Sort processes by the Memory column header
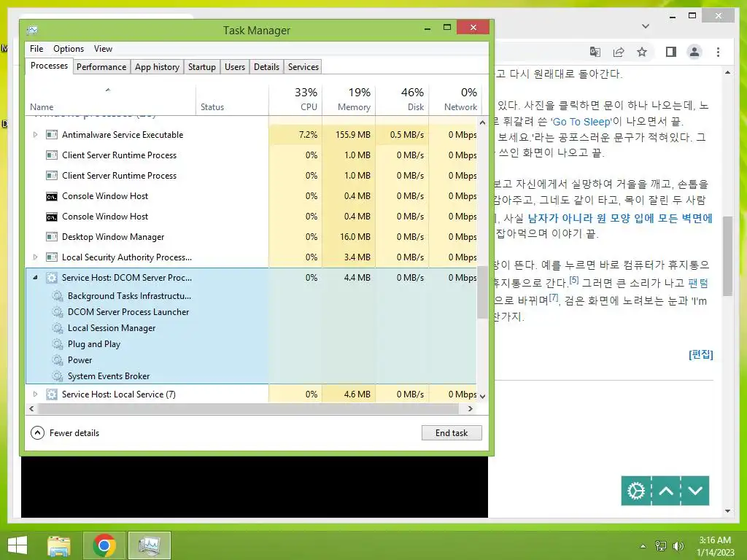747x560 pixels. tap(349, 99)
